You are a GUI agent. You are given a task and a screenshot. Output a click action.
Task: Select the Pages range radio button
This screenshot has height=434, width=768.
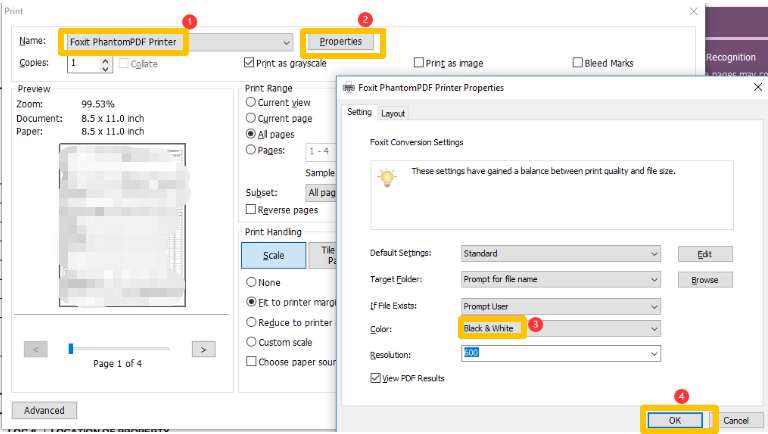(251, 150)
